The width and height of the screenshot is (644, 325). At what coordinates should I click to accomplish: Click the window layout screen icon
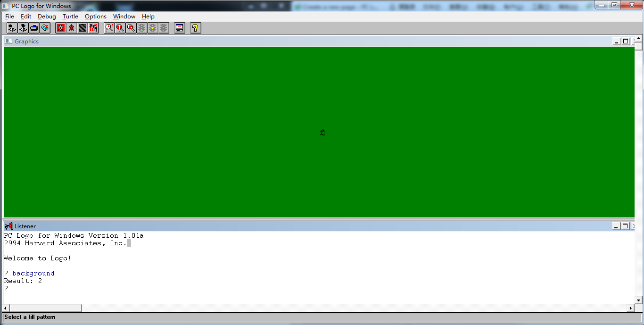click(180, 28)
